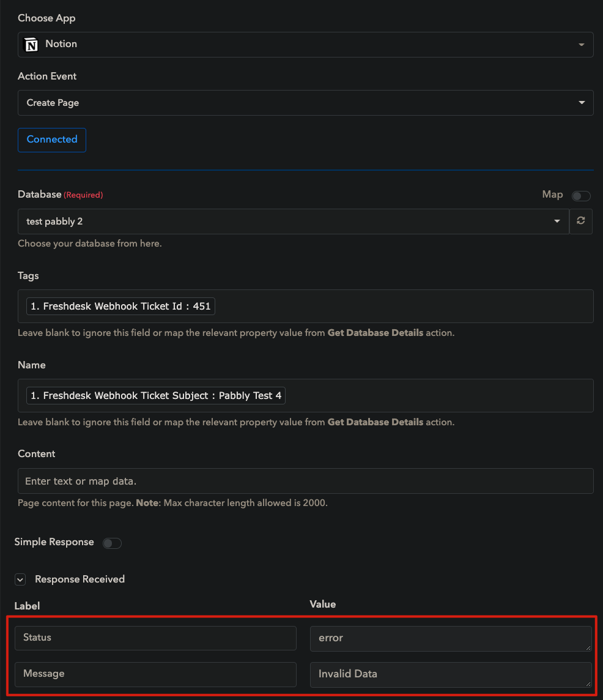Click the Connected button
This screenshot has width=603, height=700.
coord(52,140)
